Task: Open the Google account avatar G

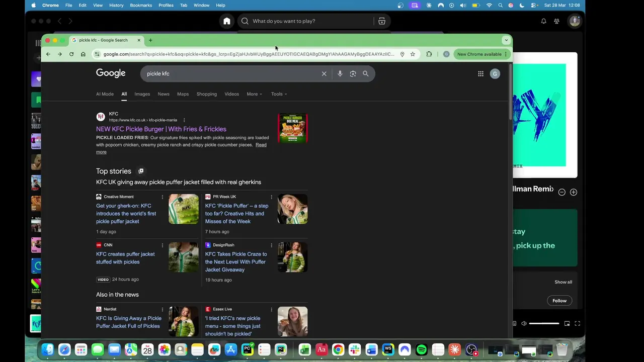Action: pos(495,74)
